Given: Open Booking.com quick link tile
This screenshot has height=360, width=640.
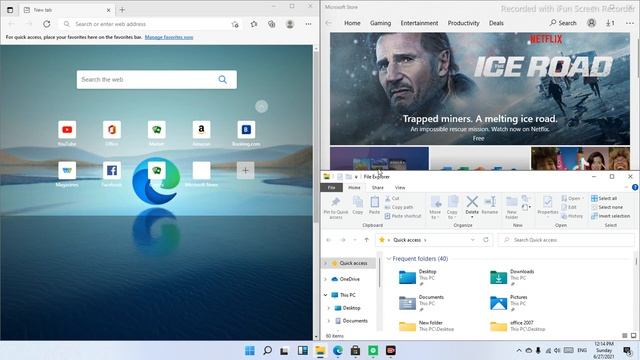Looking at the screenshot, I should coord(246,130).
